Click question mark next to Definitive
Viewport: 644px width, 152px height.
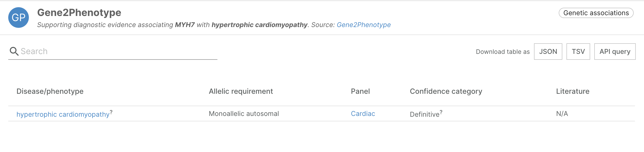pos(441,112)
